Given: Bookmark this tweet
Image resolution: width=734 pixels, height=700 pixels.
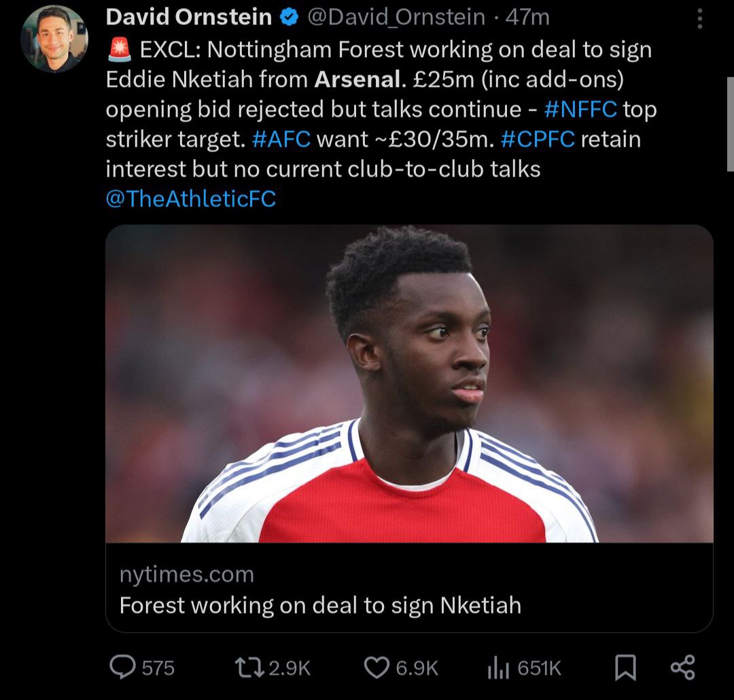Looking at the screenshot, I should [x=625, y=667].
